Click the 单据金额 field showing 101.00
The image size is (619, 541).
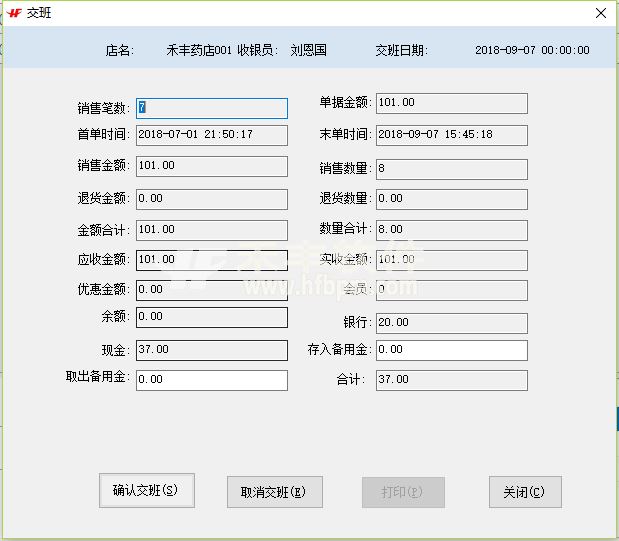tap(451, 103)
